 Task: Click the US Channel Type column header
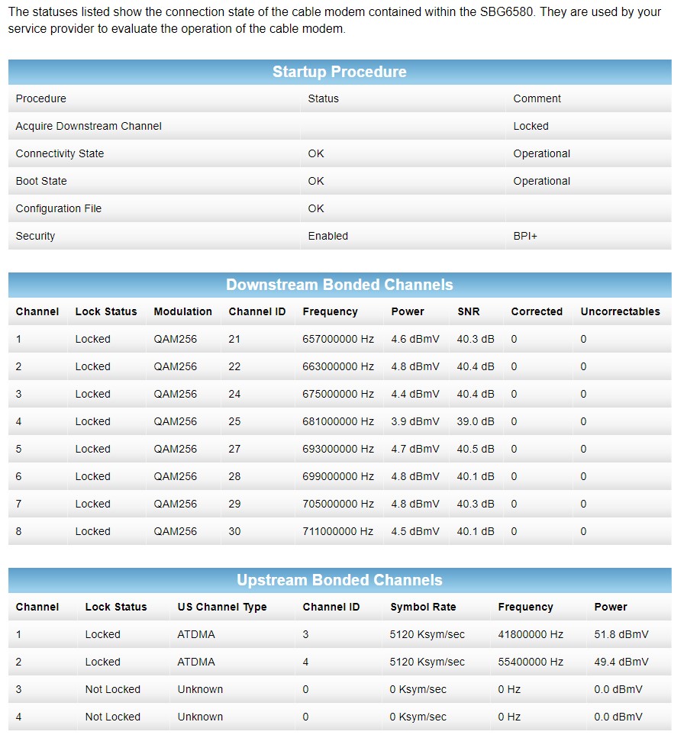point(222,607)
